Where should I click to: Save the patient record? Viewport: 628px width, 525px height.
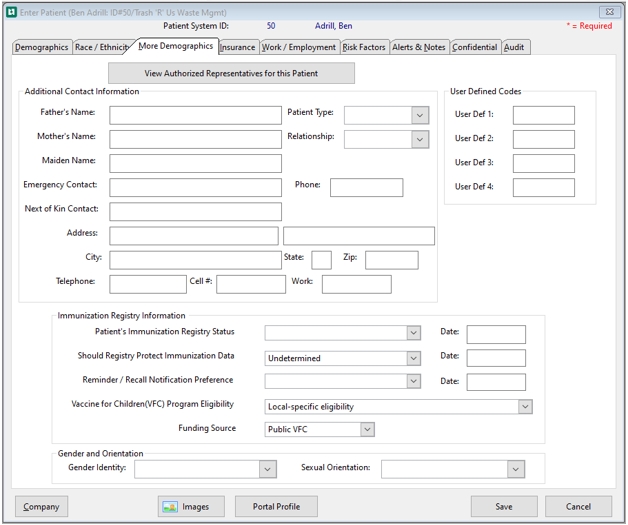(504, 507)
